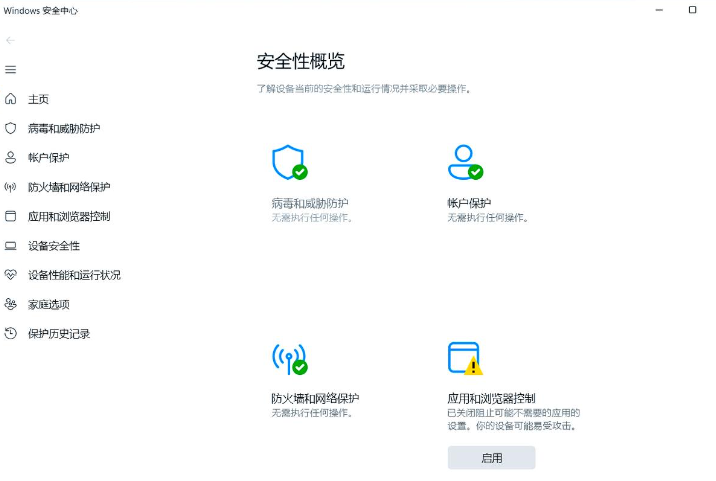
Task: Maximize the Windows 安全中心 window
Action: click(692, 10)
